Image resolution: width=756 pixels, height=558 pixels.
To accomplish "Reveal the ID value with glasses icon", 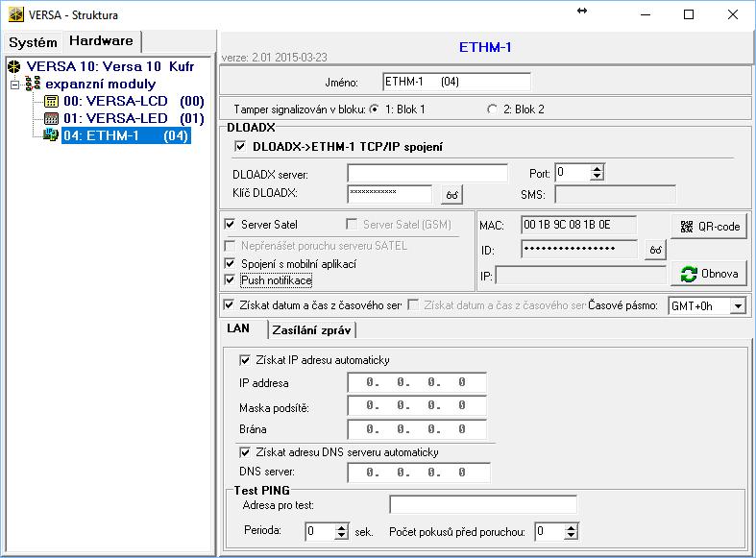I will pos(655,250).
